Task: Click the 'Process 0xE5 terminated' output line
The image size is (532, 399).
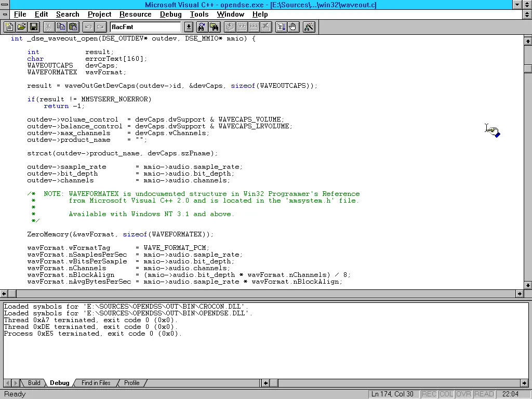Action: click(x=92, y=334)
